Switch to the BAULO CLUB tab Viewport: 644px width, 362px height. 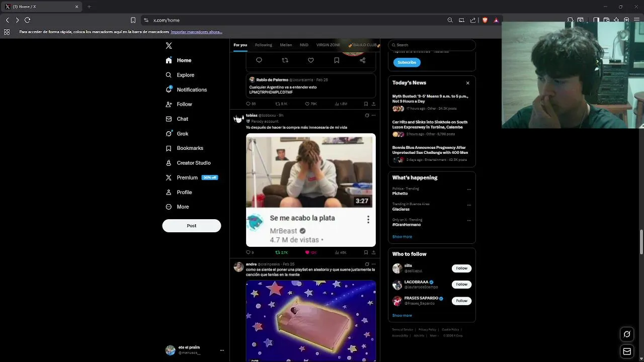(x=364, y=45)
